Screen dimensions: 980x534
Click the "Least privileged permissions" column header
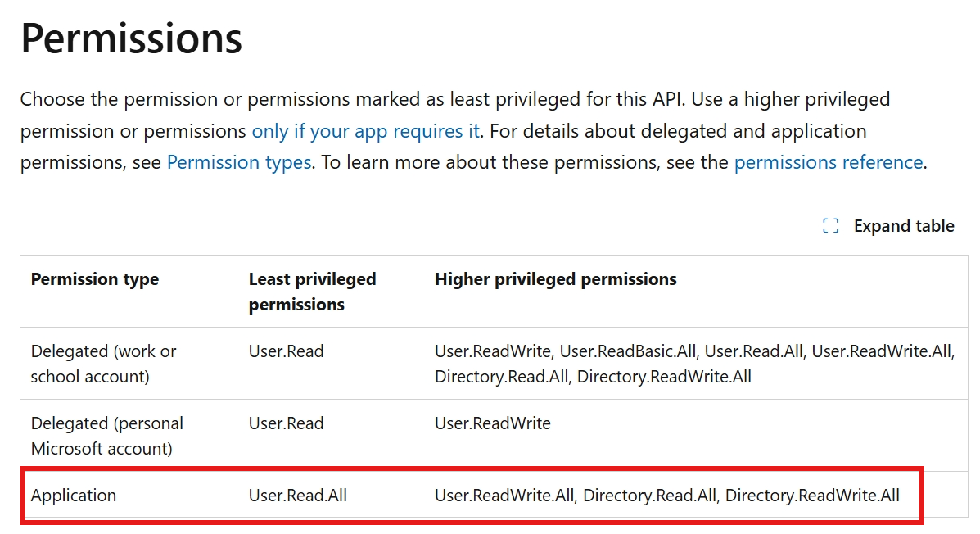[x=312, y=292]
